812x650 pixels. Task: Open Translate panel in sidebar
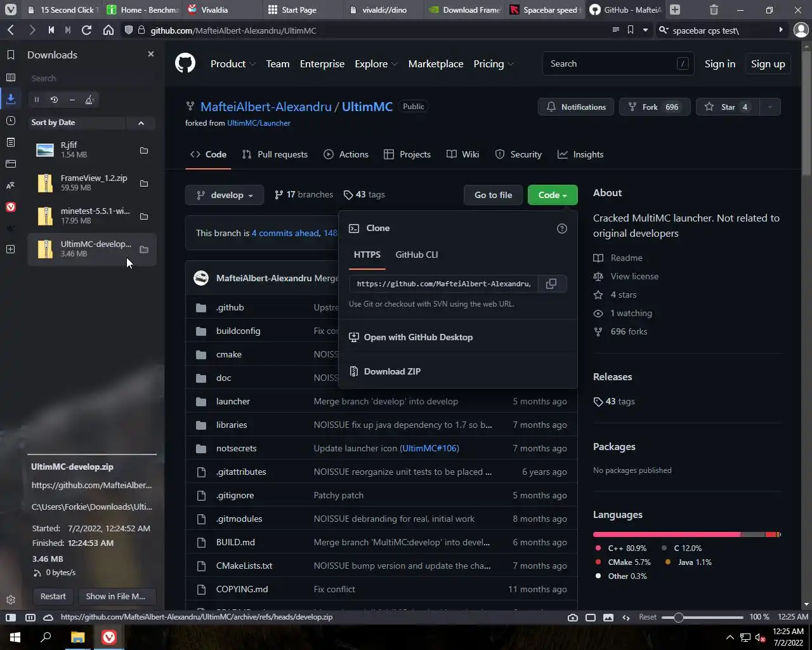pyautogui.click(x=11, y=185)
